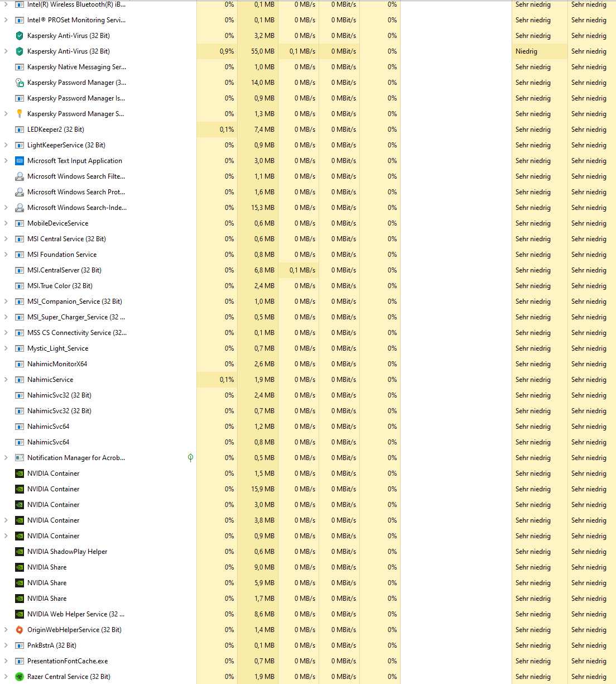
Task: Click the NVIDIA Container icon with 15,9 MB memory
Action: click(x=20, y=489)
